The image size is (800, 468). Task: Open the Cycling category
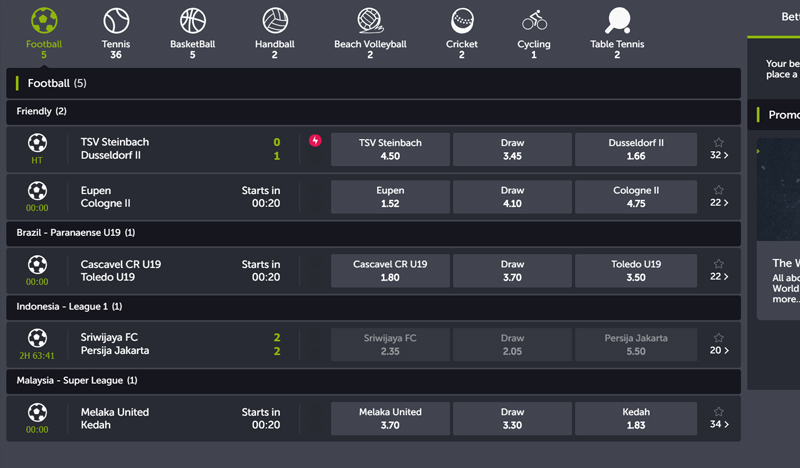[534, 21]
